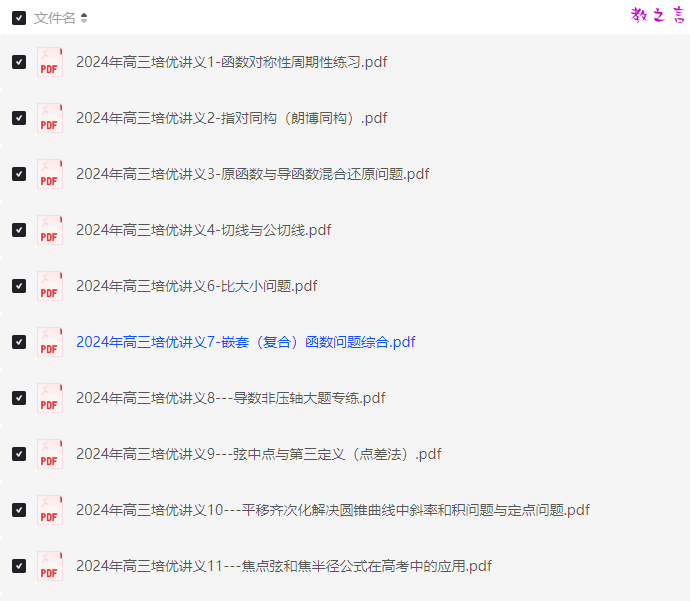Screen dimensions: 690x601
Task: Uncheck the 培优讲义3 原函数与导函数 checkbox
Action: click(18, 174)
